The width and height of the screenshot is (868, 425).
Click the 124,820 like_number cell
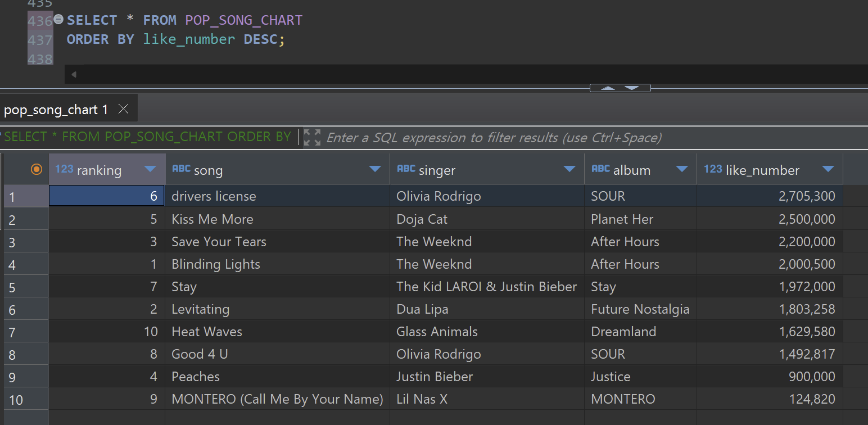click(770, 399)
